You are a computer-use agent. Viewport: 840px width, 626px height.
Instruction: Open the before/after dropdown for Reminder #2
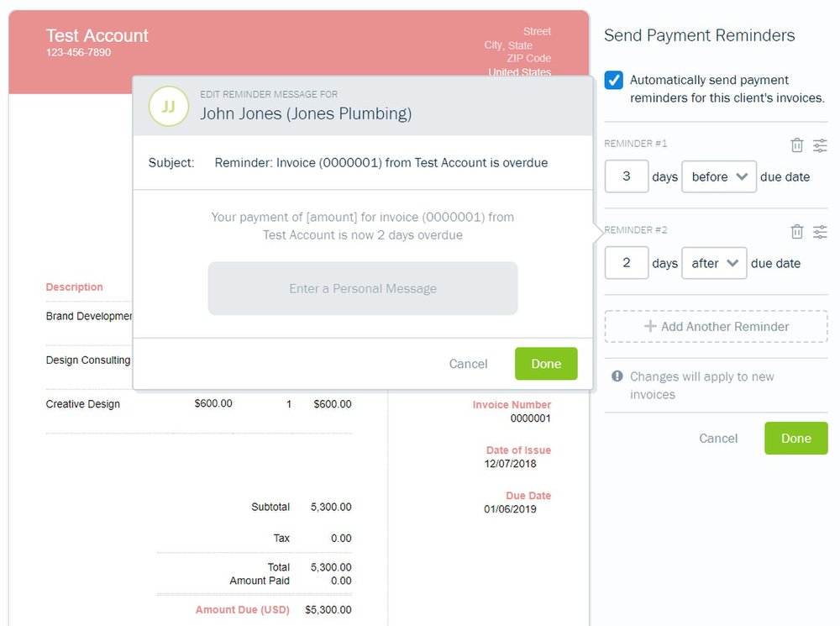coord(714,263)
